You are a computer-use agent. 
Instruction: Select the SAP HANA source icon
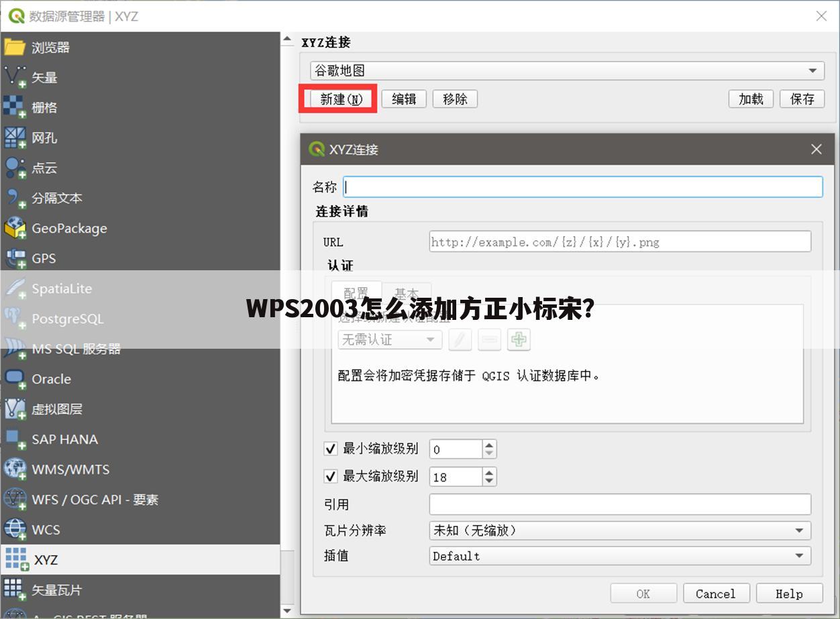click(15, 439)
